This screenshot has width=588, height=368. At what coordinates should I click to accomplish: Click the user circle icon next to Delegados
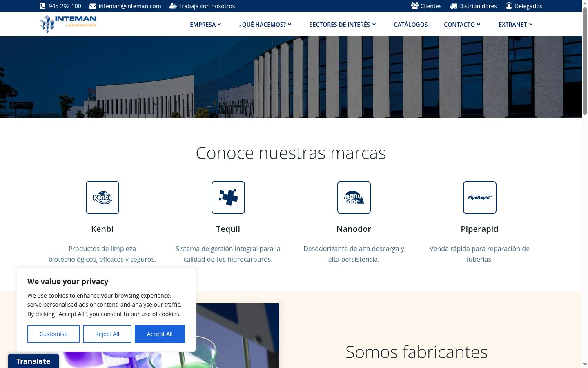(509, 6)
